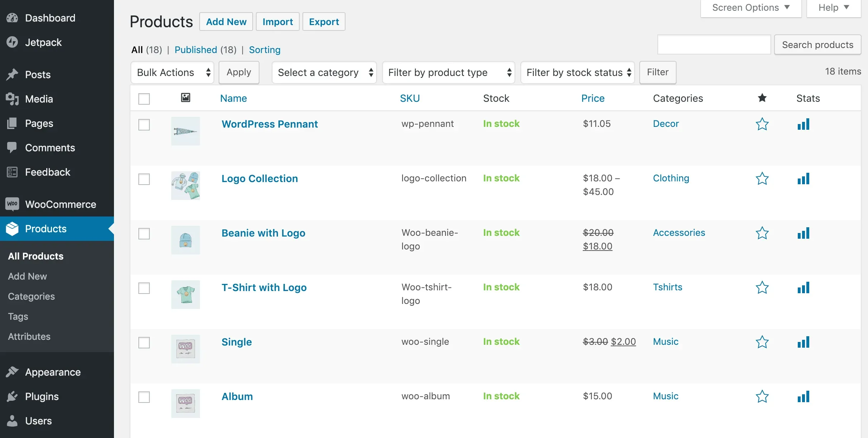Click the Jetpack sidebar icon
Screen dimensions: 868x438
[x=12, y=42]
